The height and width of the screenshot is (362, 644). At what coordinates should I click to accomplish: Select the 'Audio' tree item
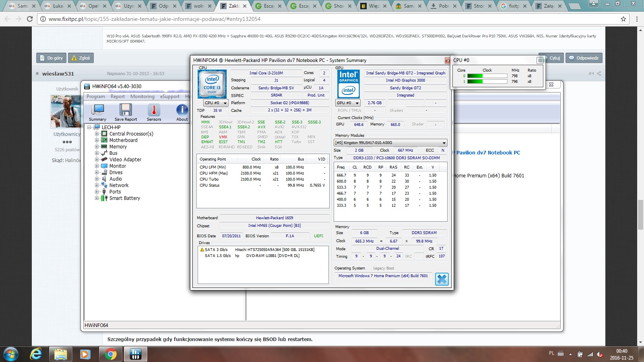click(116, 179)
